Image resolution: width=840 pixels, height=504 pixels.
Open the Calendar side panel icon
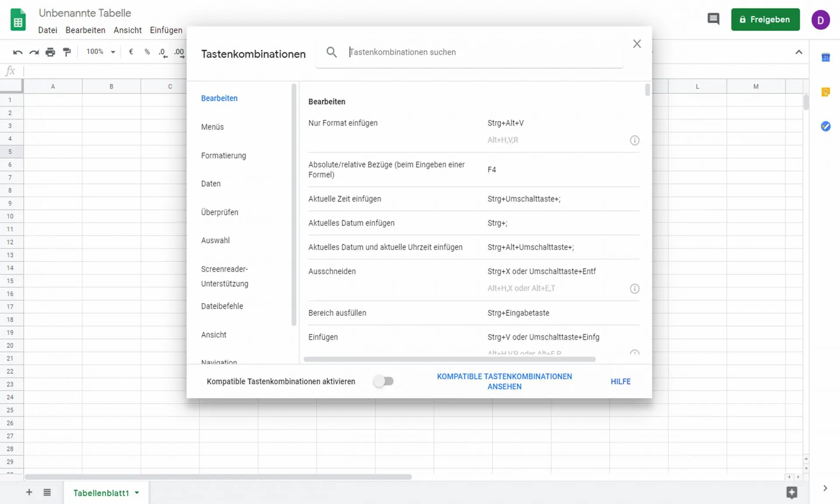826,57
